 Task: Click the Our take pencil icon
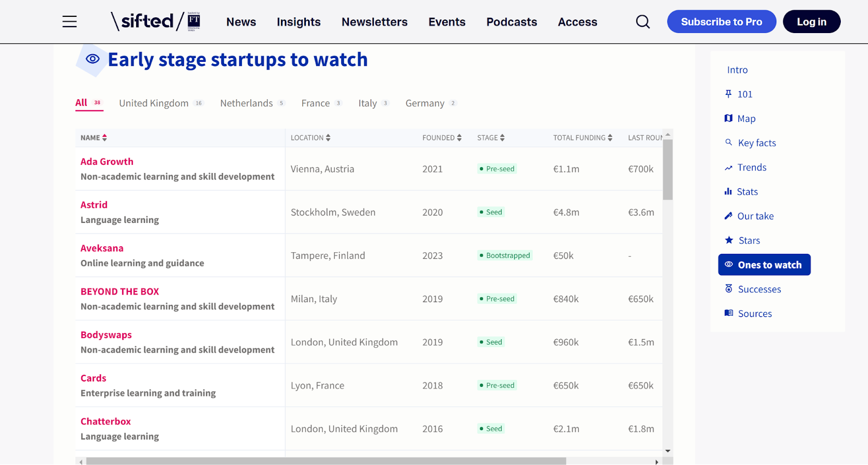click(x=729, y=215)
